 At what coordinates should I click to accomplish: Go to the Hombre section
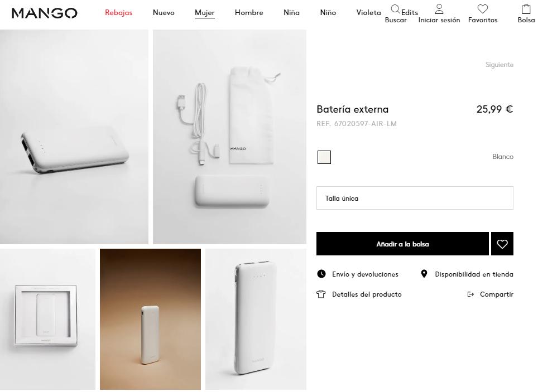pyautogui.click(x=249, y=13)
